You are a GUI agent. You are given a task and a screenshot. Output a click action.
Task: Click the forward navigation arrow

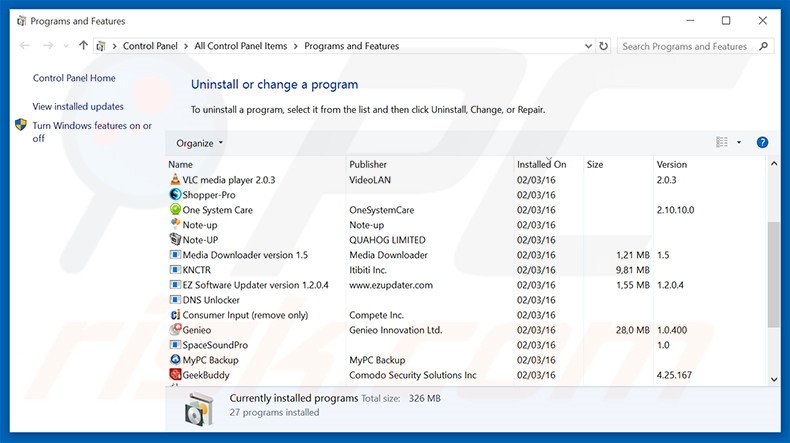click(x=48, y=46)
